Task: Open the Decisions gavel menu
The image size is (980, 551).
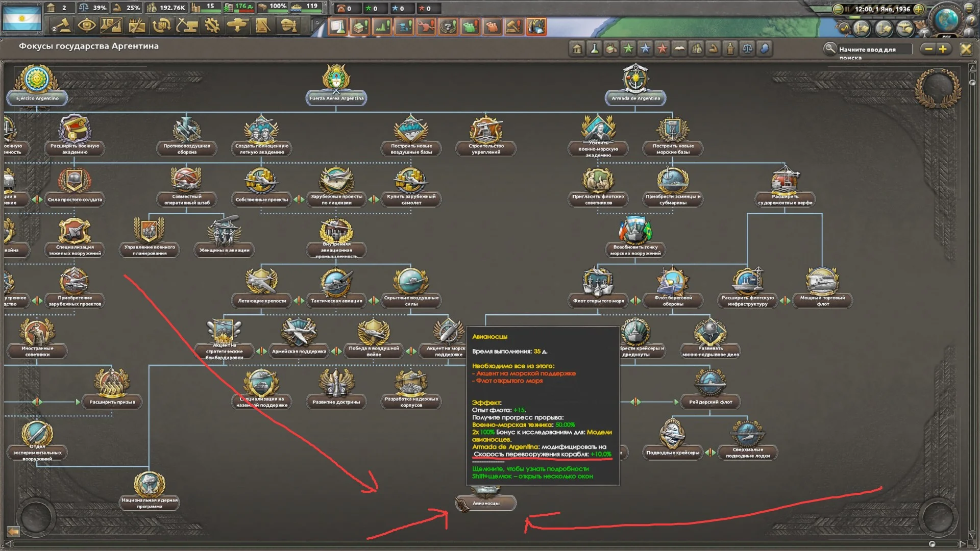Action: click(x=62, y=26)
